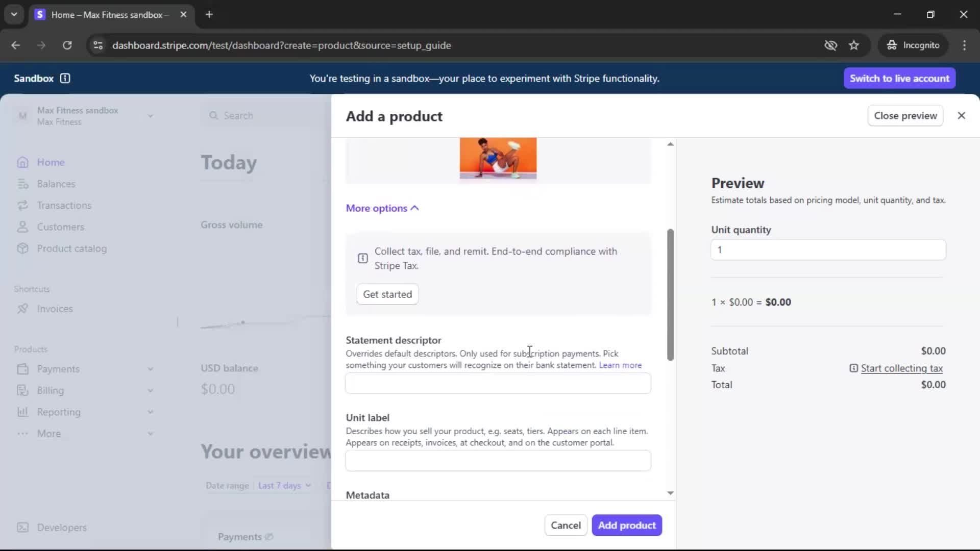Image resolution: width=980 pixels, height=551 pixels.
Task: Reload the page with the refresh icon
Action: pos(67,45)
